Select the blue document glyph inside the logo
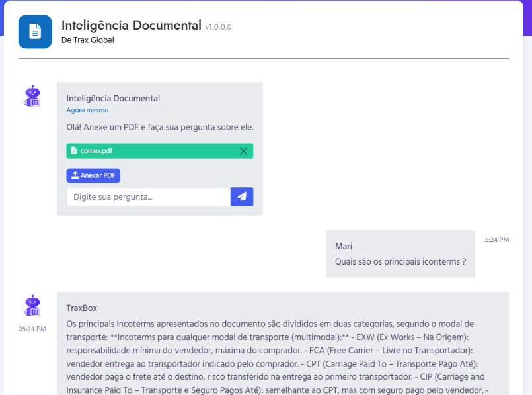 (34, 31)
